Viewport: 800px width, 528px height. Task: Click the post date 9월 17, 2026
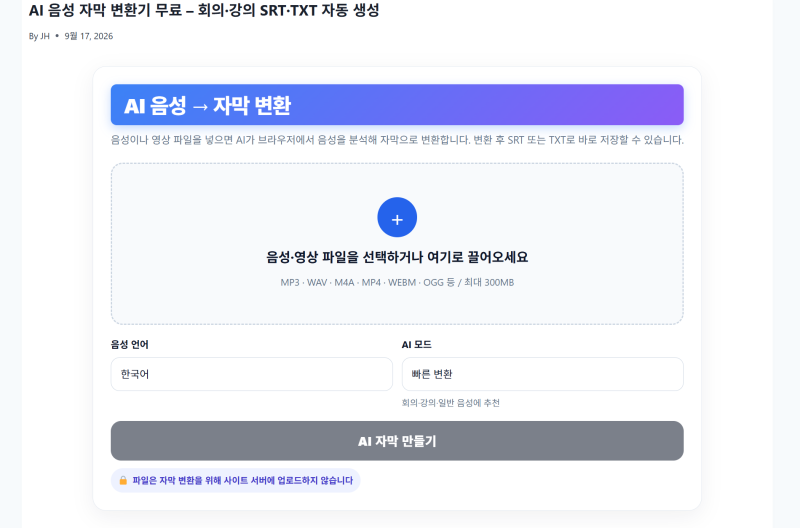89,36
